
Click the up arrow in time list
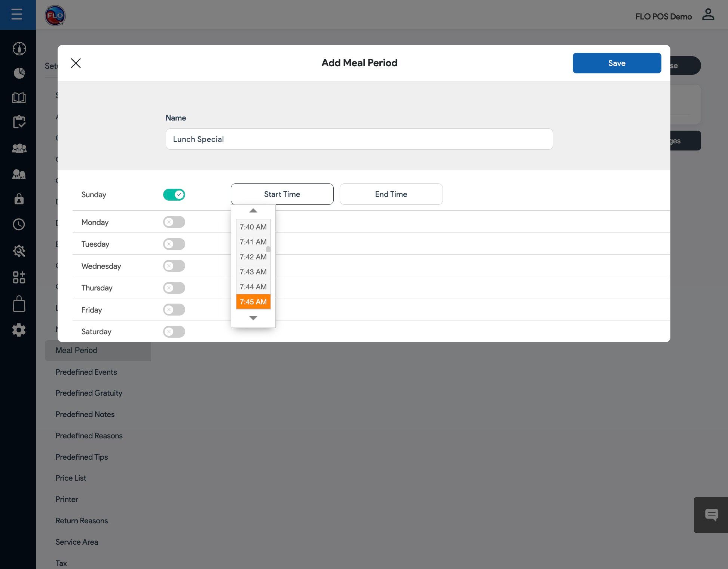[x=253, y=211]
